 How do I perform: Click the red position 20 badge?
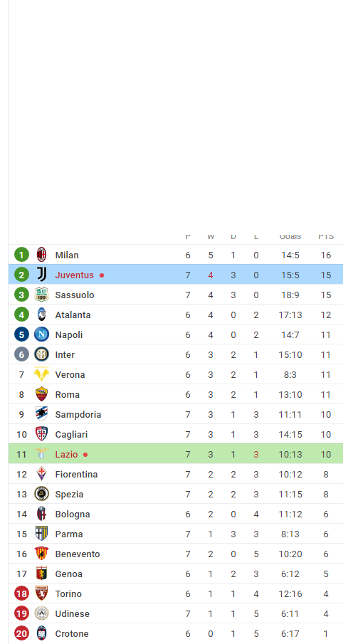21,633
